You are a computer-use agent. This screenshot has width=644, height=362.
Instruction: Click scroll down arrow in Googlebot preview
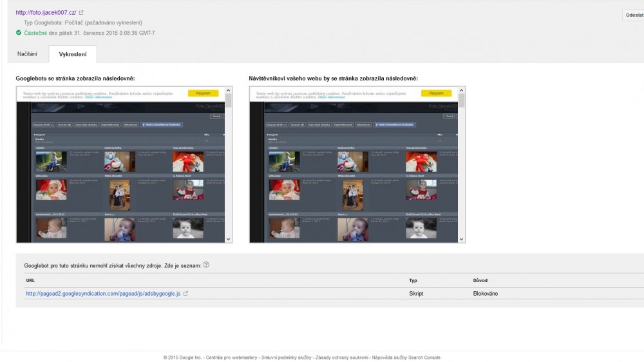pos(229,239)
